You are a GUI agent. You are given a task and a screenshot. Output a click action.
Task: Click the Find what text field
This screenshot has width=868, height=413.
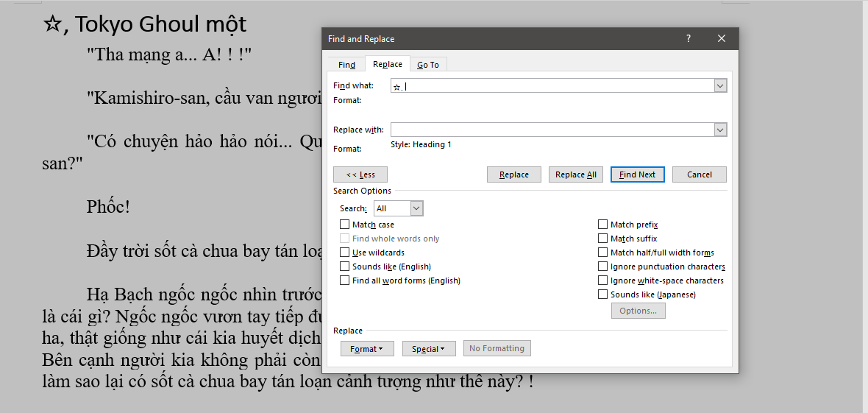point(552,86)
